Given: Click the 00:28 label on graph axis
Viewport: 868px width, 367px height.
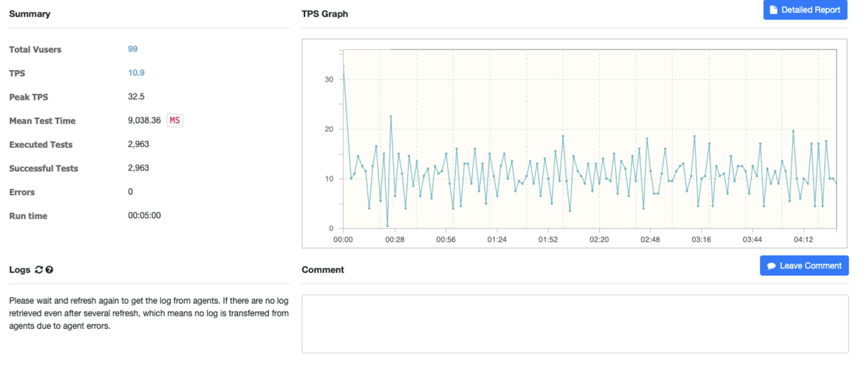Looking at the screenshot, I should tap(395, 239).
